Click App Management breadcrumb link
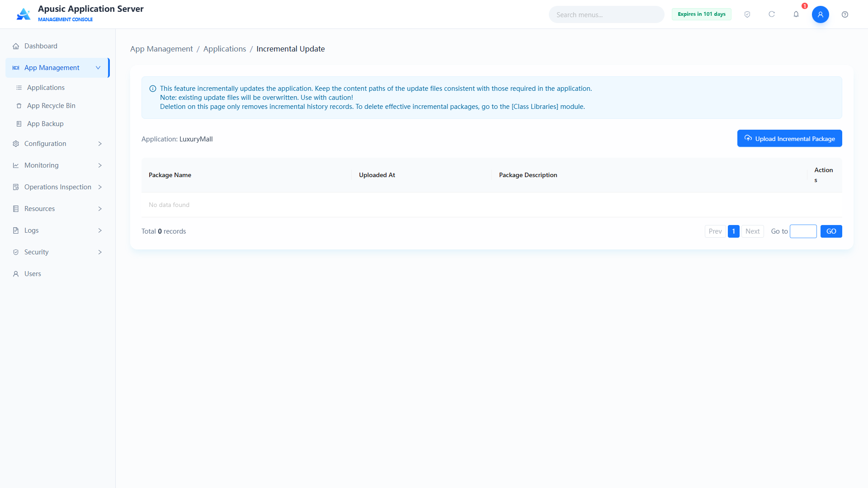The height and width of the screenshot is (488, 868). point(161,49)
